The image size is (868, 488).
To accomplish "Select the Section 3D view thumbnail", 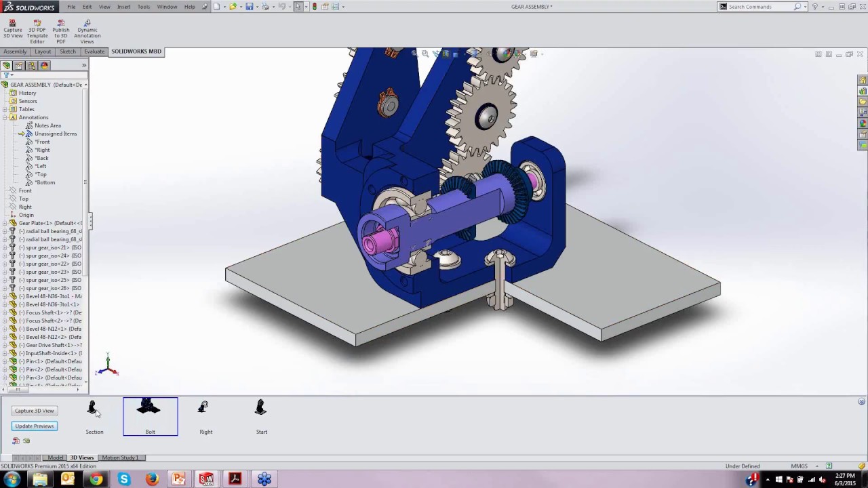I will point(94,417).
